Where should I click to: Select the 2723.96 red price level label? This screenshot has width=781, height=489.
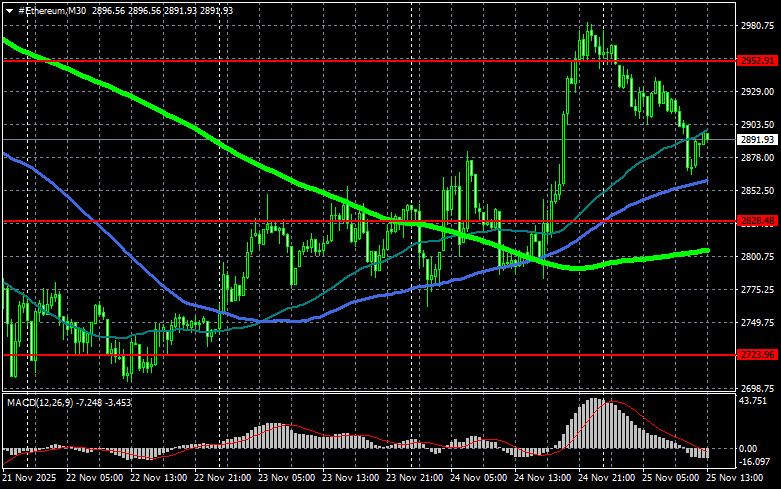[x=758, y=355]
